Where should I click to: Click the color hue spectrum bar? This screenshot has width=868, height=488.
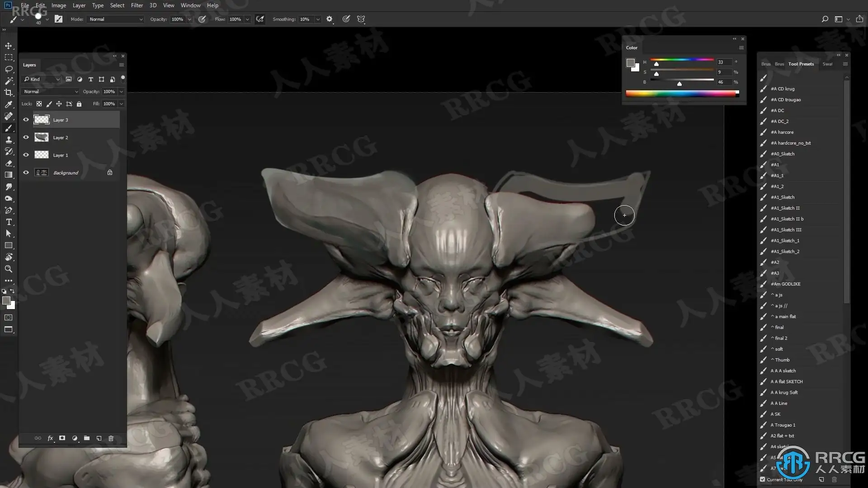pos(680,94)
